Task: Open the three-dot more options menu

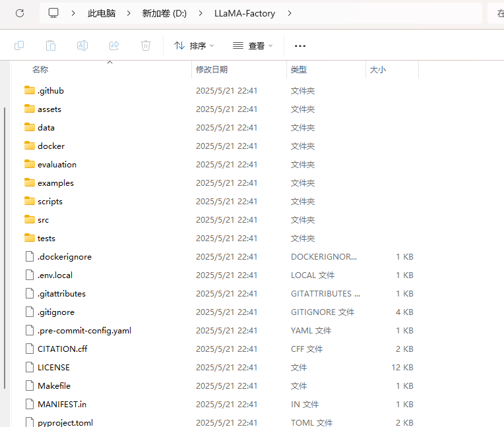Action: [300, 46]
